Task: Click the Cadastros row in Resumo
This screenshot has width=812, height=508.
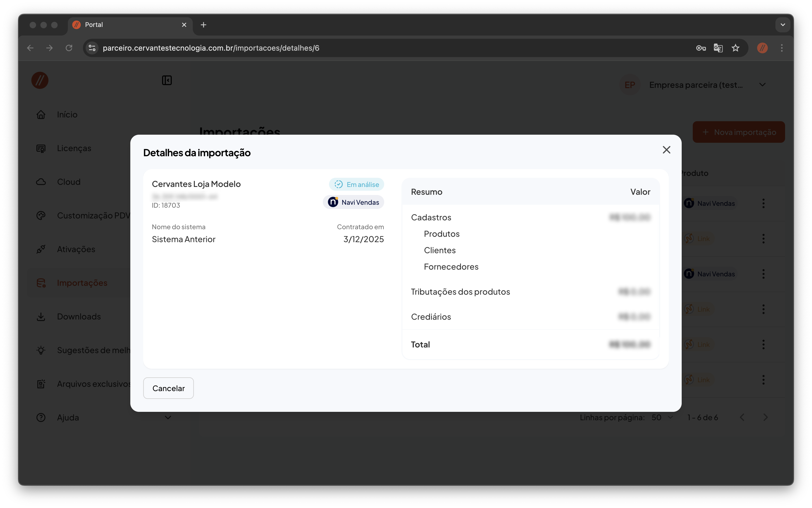Action: 530,217
